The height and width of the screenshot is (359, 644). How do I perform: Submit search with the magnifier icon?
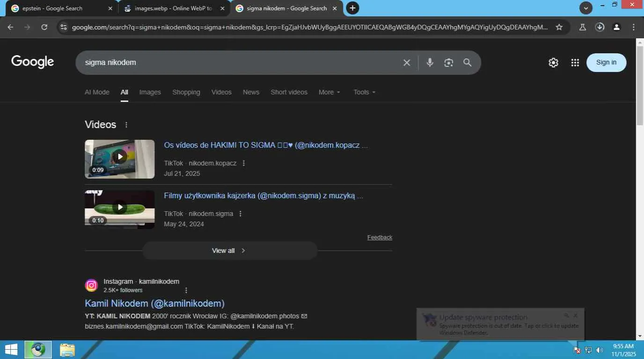coord(468,63)
